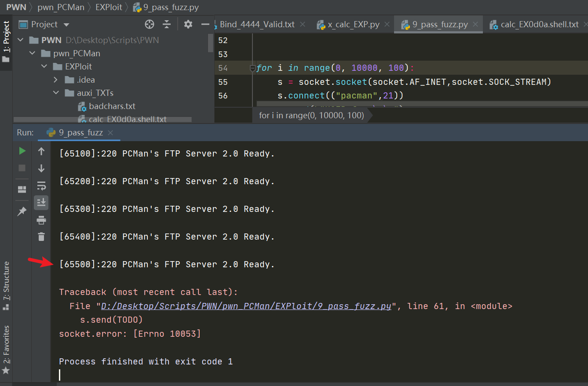The height and width of the screenshot is (386, 588).
Task: Collapse the EXPloit folder
Action: pos(44,66)
